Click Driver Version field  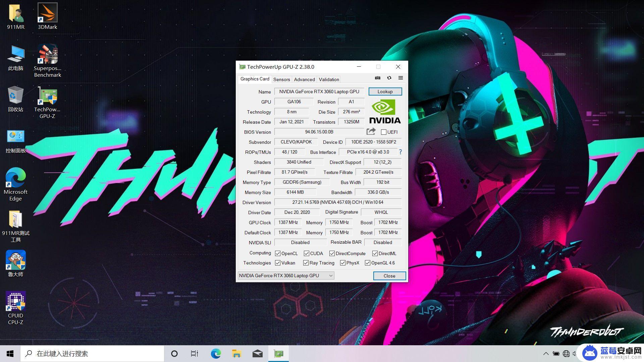click(338, 202)
